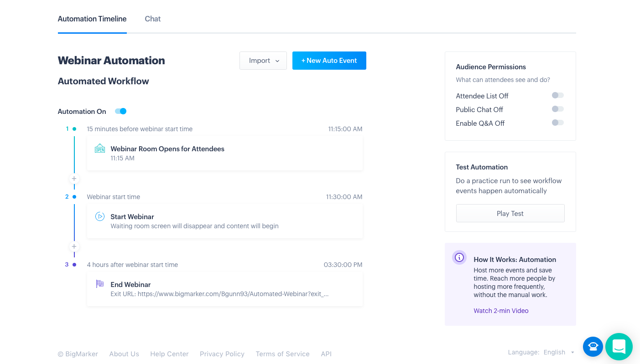This screenshot has height=364, width=640.
Task: Click timeline marker for step 3
Action: tap(74, 265)
